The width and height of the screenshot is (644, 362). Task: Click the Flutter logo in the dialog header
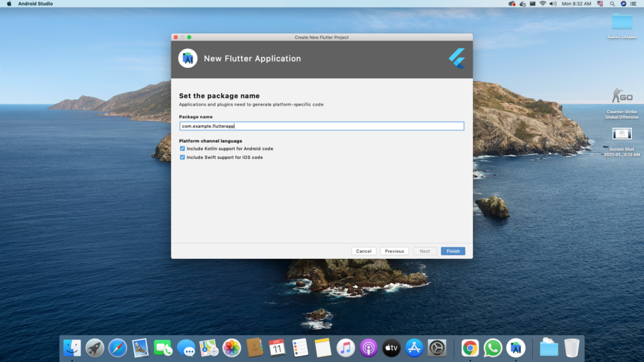pos(457,58)
